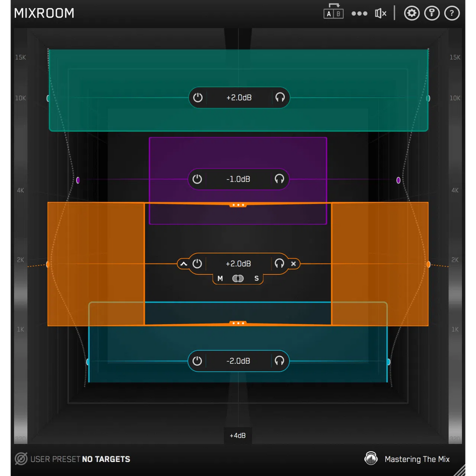The height and width of the screenshot is (476, 476).
Task: Click the +4dB value at the bottom
Action: [x=238, y=435]
